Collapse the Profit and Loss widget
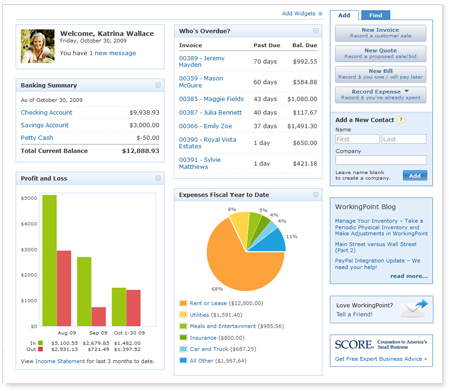Viewport: 449px width, 391px height. click(158, 178)
